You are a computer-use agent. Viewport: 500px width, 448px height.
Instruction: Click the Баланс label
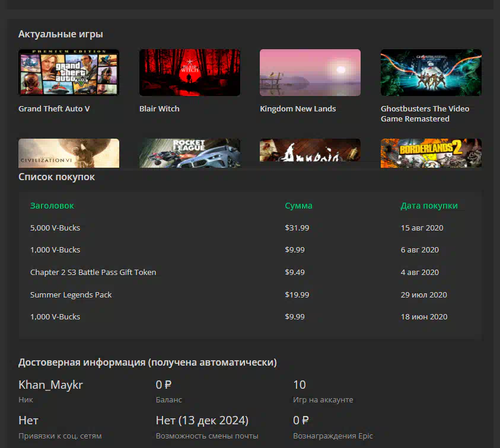169,400
